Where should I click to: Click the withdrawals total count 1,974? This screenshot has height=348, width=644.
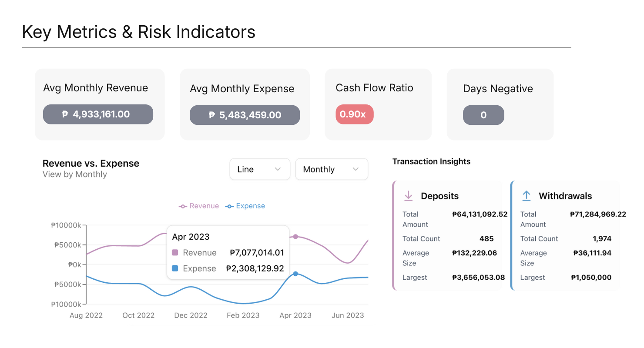(x=602, y=239)
